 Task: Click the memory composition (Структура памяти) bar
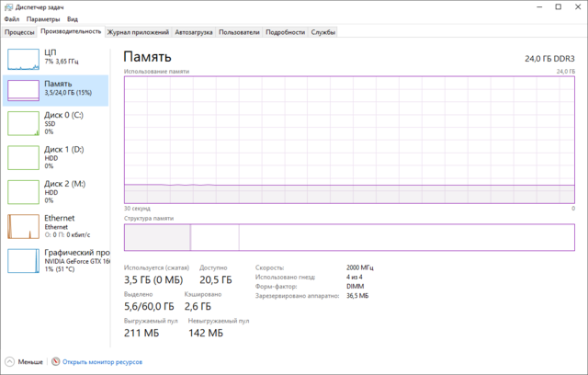[x=349, y=236]
